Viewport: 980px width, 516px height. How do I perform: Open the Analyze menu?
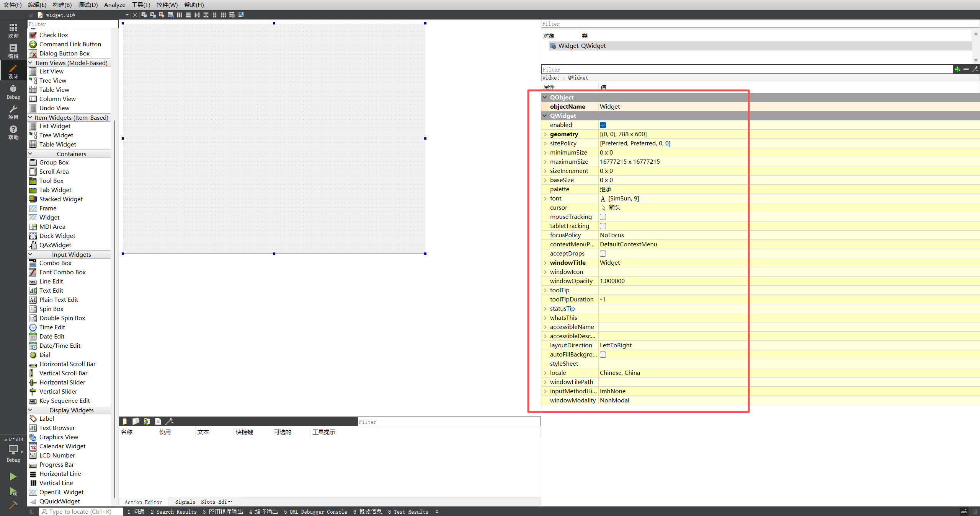pyautogui.click(x=114, y=5)
